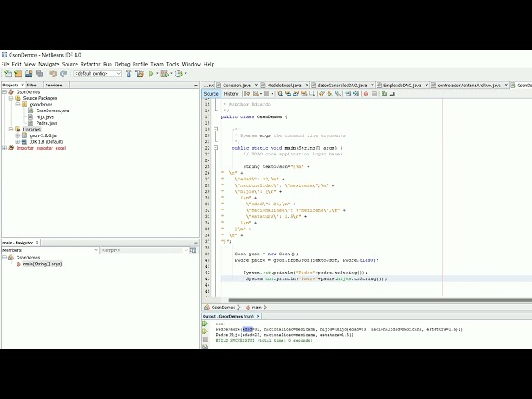
Task: Click the Comment code icon in editor toolbar
Action: [x=384, y=94]
